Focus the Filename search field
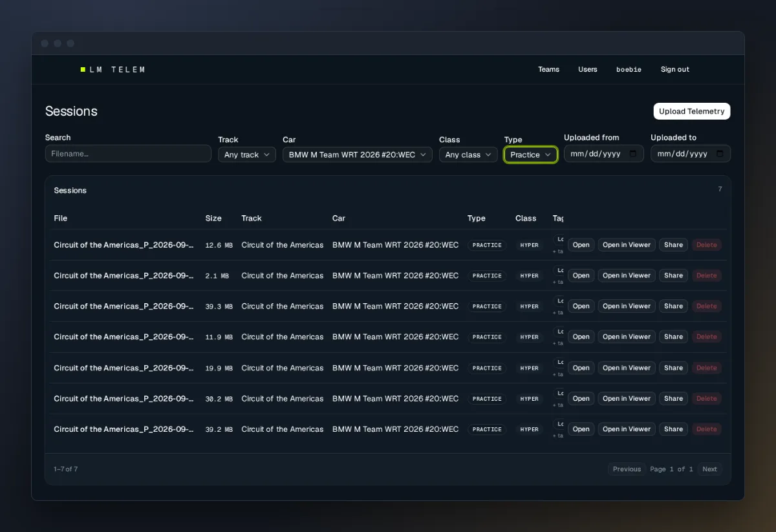 click(x=128, y=154)
